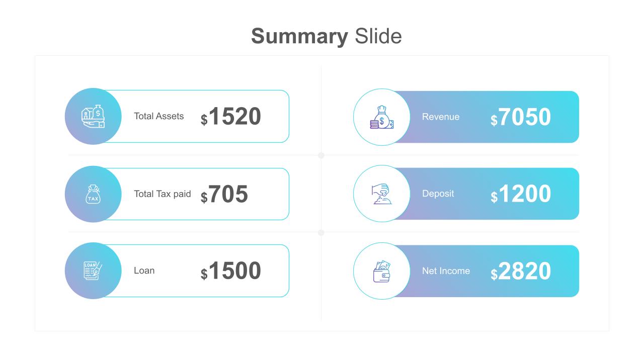
Task: Select the $705 tax value
Action: coord(224,195)
